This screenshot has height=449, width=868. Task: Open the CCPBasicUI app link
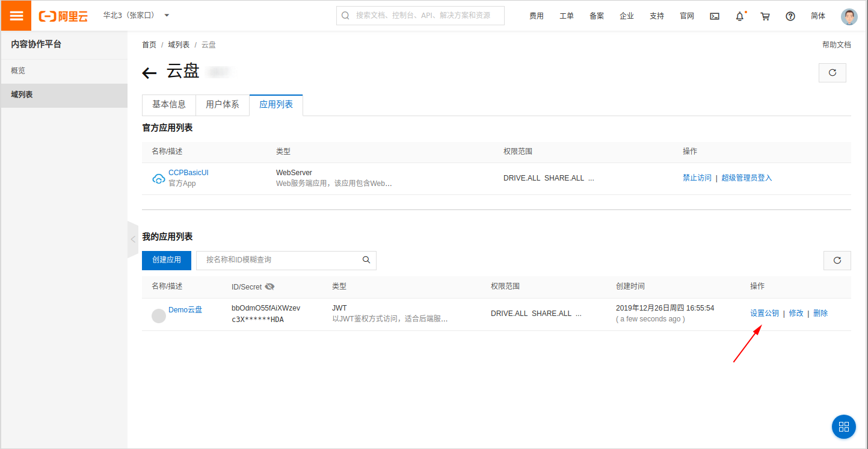(x=188, y=173)
